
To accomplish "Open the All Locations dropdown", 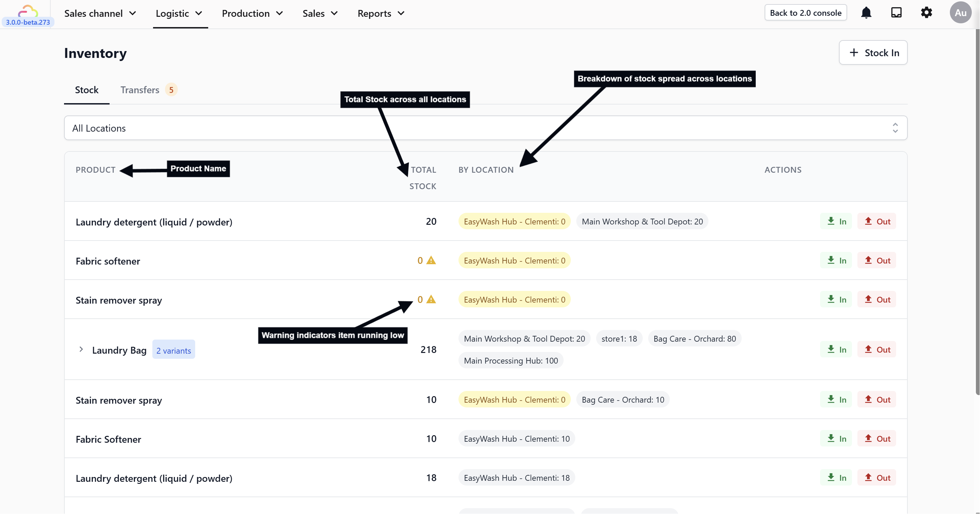I will point(486,128).
